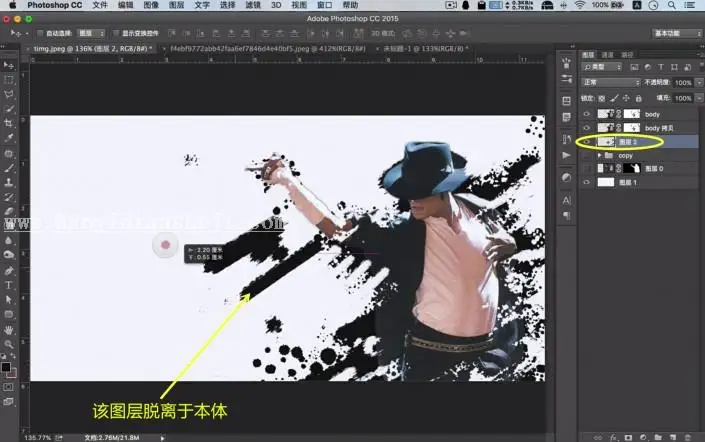Toggle visibility of 图层 2 layer
Image resolution: width=705 pixels, height=442 pixels.
[x=586, y=142]
